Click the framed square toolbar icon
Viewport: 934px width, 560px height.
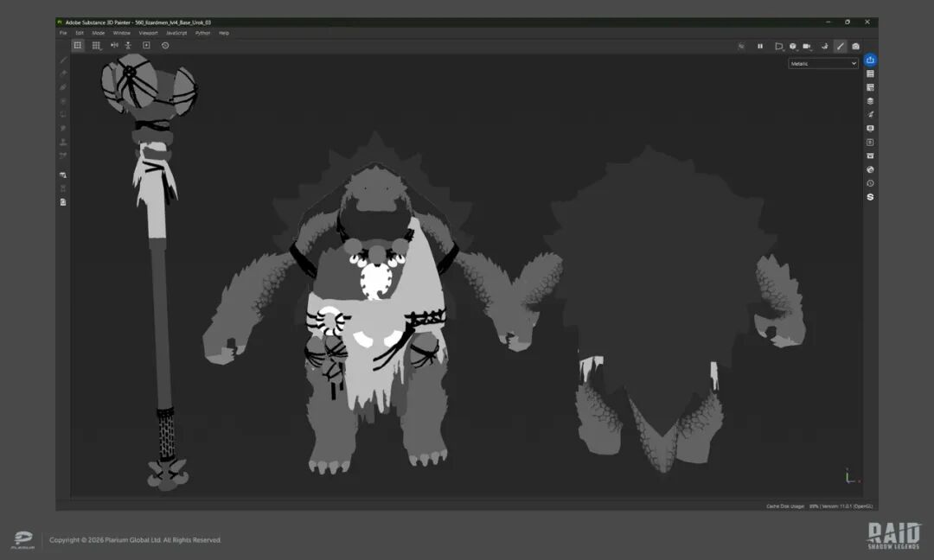[x=146, y=45]
